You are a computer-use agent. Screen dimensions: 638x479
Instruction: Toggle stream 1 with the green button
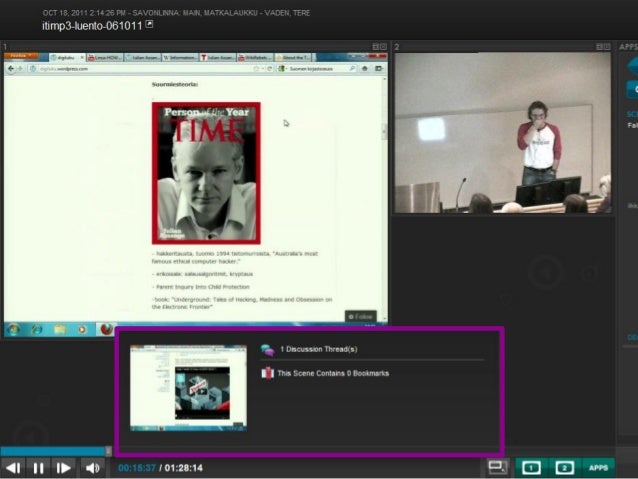[x=531, y=468]
